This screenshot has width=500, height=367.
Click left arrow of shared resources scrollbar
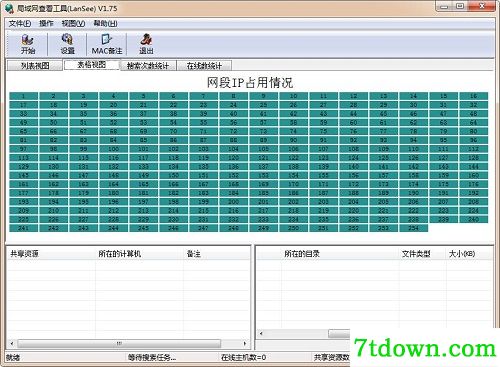(x=12, y=343)
